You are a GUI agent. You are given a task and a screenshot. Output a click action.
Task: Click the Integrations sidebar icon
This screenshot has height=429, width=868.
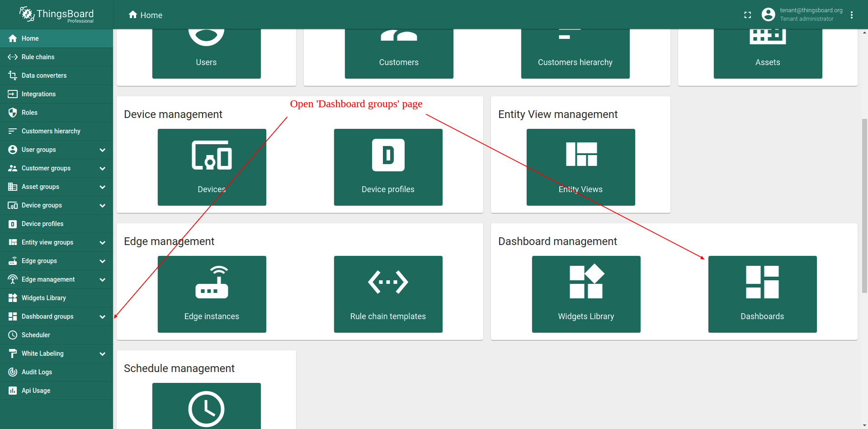(13, 94)
